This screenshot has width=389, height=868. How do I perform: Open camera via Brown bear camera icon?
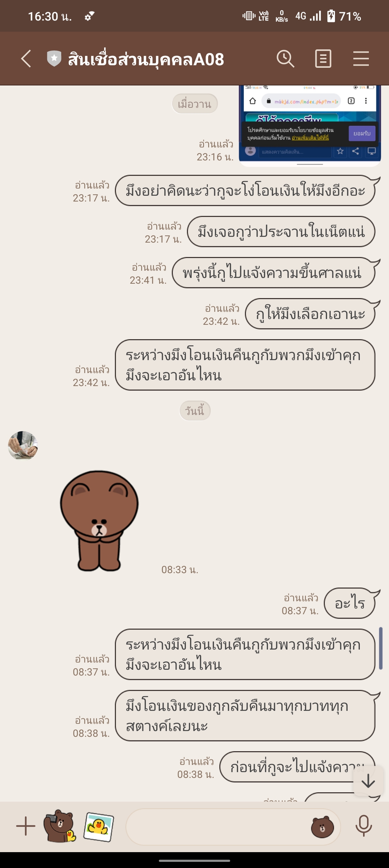(x=59, y=826)
